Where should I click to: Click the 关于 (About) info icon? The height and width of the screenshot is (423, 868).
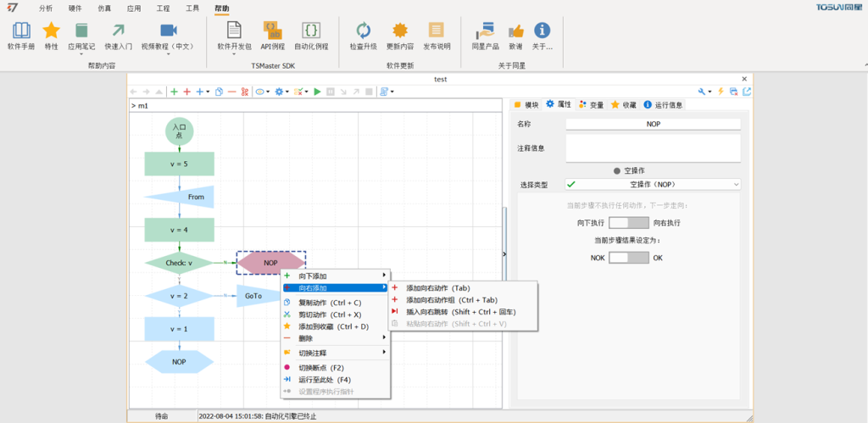pyautogui.click(x=542, y=36)
